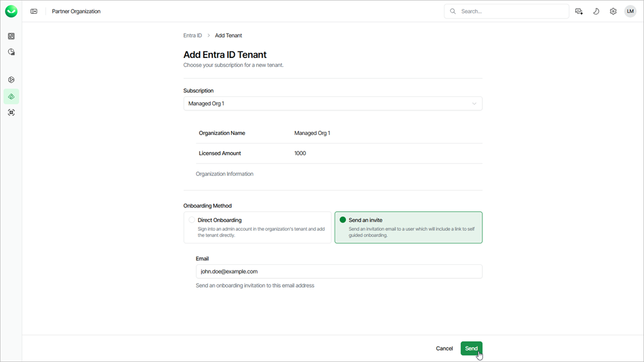644x362 pixels.
Task: Click the hexagon play icon in sidebar
Action: point(11,80)
